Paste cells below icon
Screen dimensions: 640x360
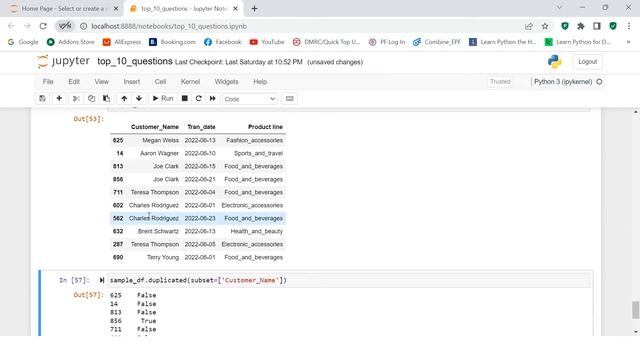tap(107, 99)
